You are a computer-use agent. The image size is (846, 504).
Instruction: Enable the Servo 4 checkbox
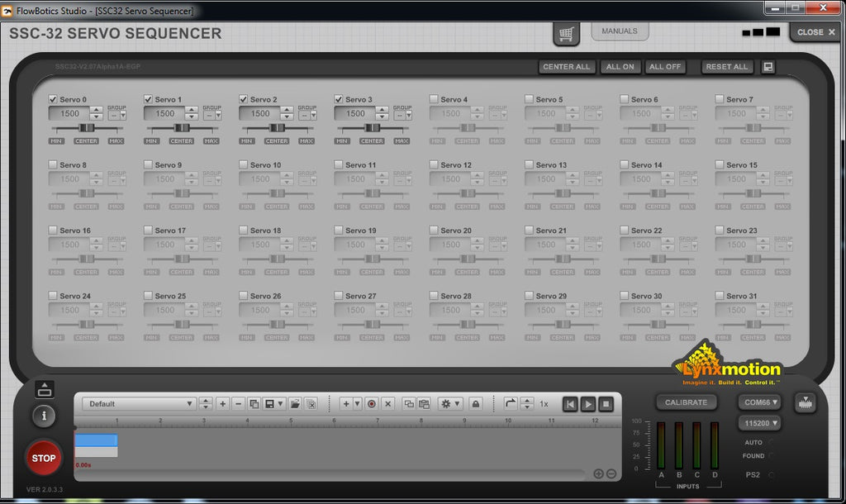434,99
